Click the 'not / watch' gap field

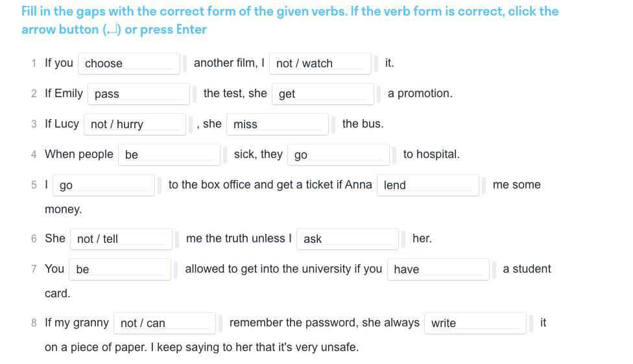320,63
